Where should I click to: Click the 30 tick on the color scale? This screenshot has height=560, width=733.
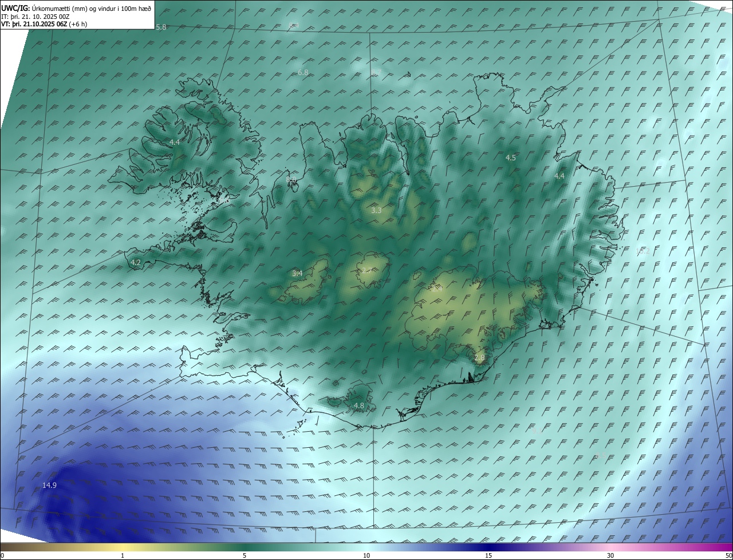pos(610,555)
